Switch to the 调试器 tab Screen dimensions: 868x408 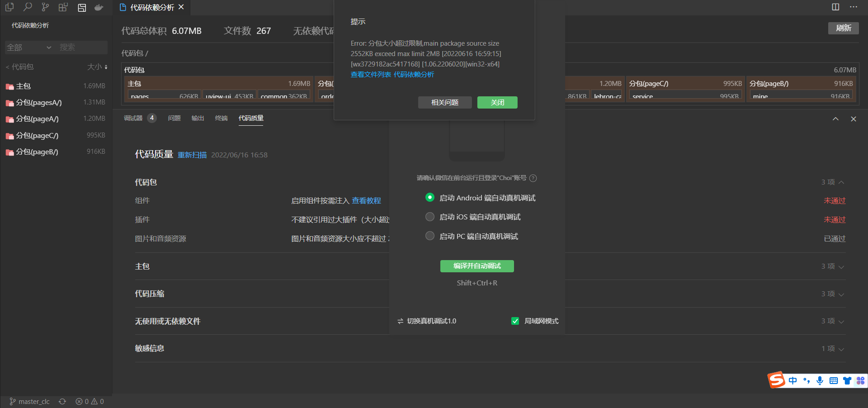(x=133, y=118)
